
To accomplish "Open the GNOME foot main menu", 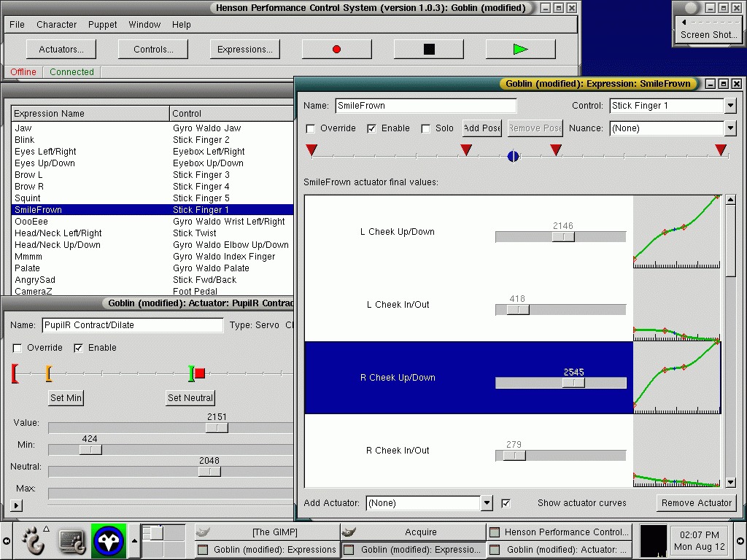I will click(x=31, y=541).
